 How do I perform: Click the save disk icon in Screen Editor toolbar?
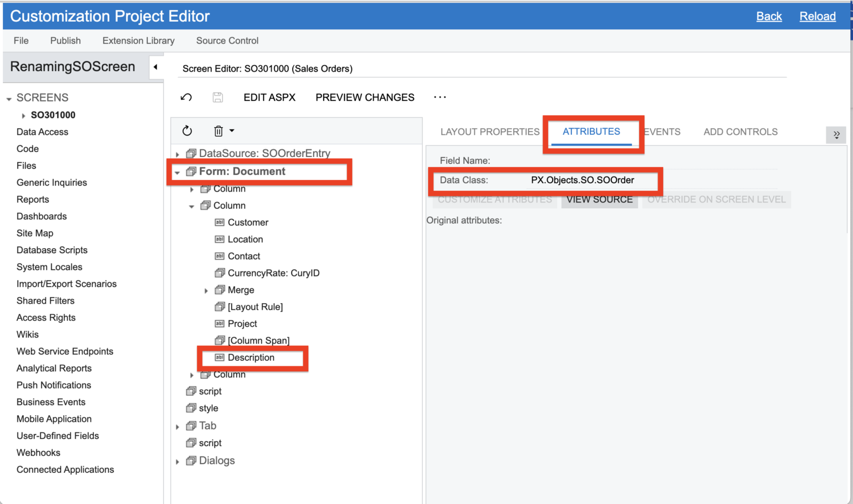click(x=218, y=97)
